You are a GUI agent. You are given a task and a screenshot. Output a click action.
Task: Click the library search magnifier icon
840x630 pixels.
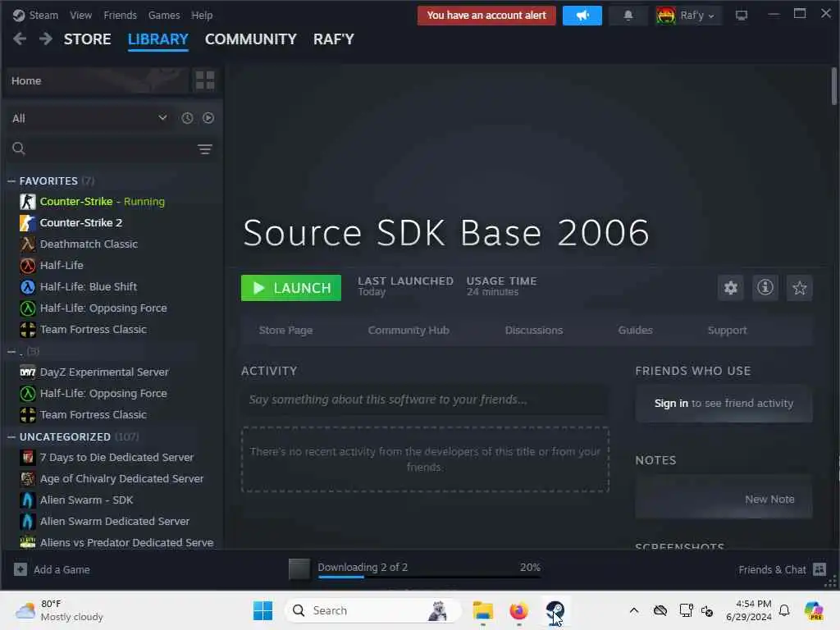19,148
